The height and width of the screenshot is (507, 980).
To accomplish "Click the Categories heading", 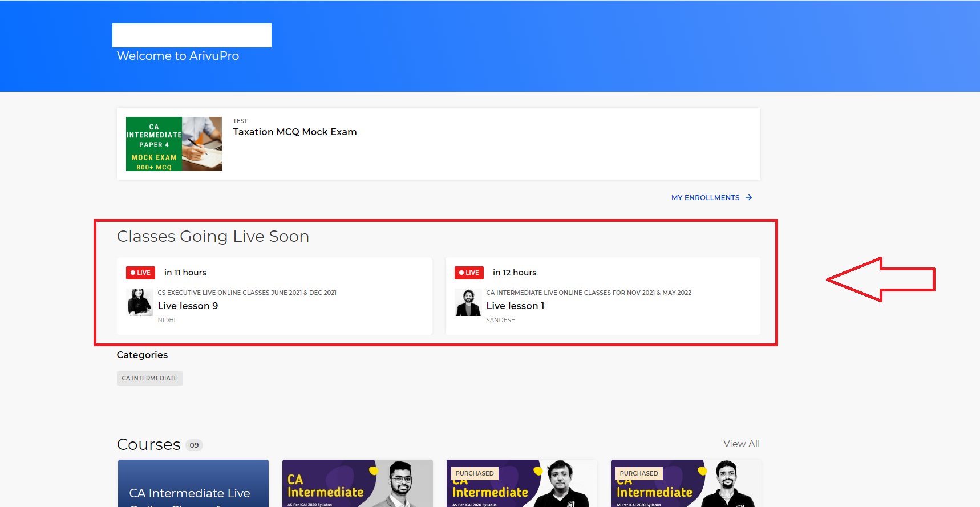I will tap(142, 355).
